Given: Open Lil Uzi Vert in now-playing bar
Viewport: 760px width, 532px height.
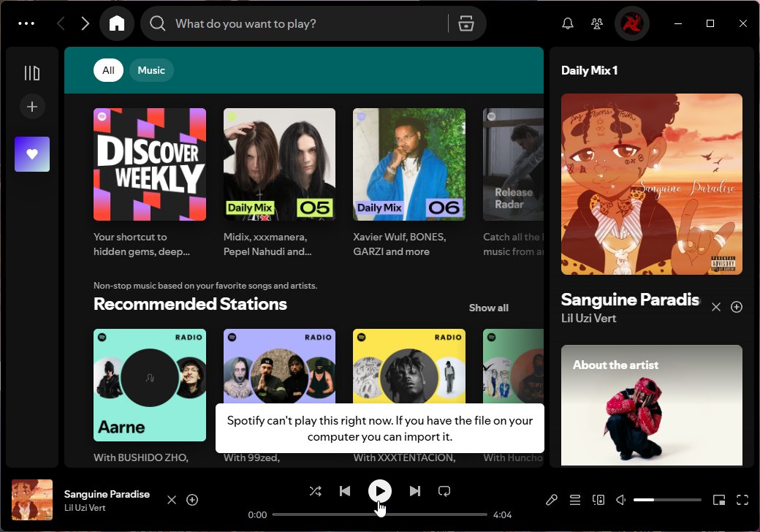Looking at the screenshot, I should click(x=85, y=508).
